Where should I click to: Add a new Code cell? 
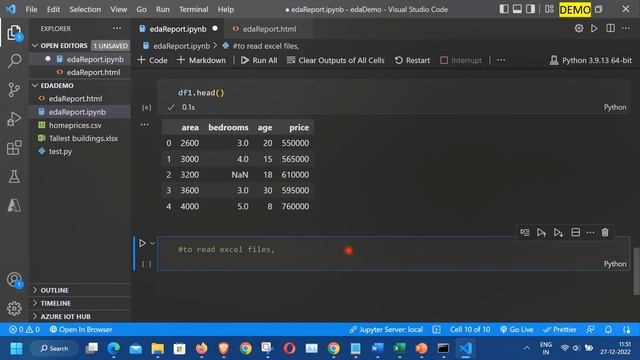tap(152, 60)
